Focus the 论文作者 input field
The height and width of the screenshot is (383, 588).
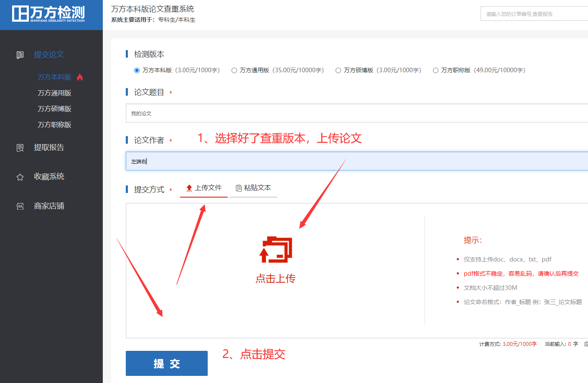pyautogui.click(x=357, y=161)
